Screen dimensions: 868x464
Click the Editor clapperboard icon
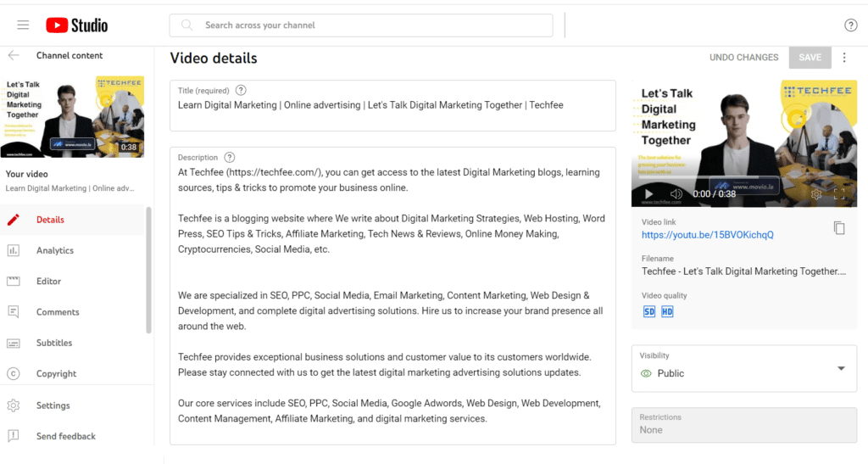(14, 282)
